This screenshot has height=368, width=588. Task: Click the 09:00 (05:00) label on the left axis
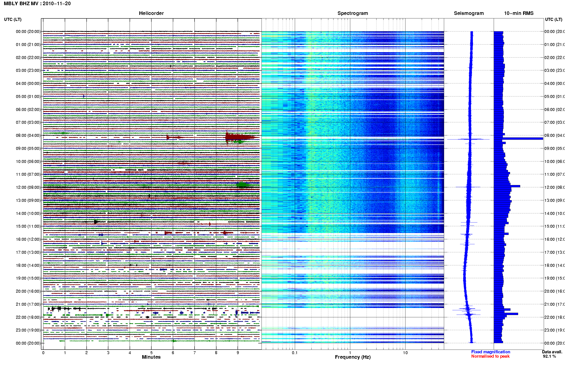coord(28,148)
